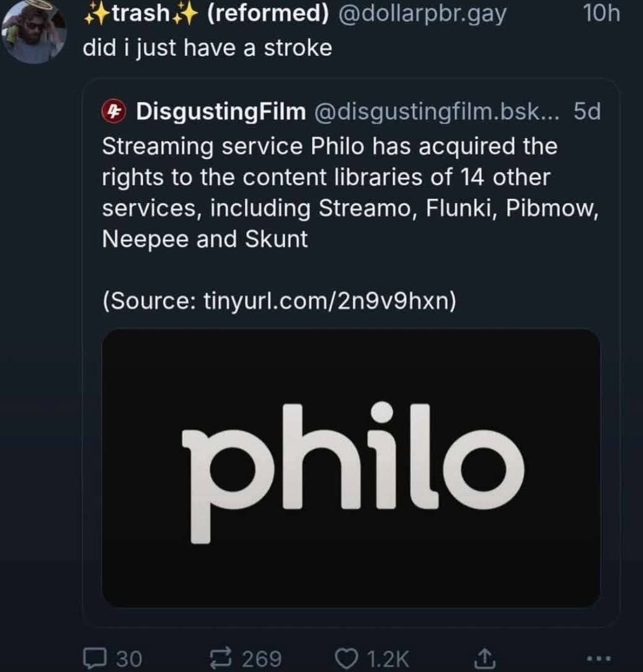
Task: Click the sparkle emoji before trash name
Action: click(96, 14)
